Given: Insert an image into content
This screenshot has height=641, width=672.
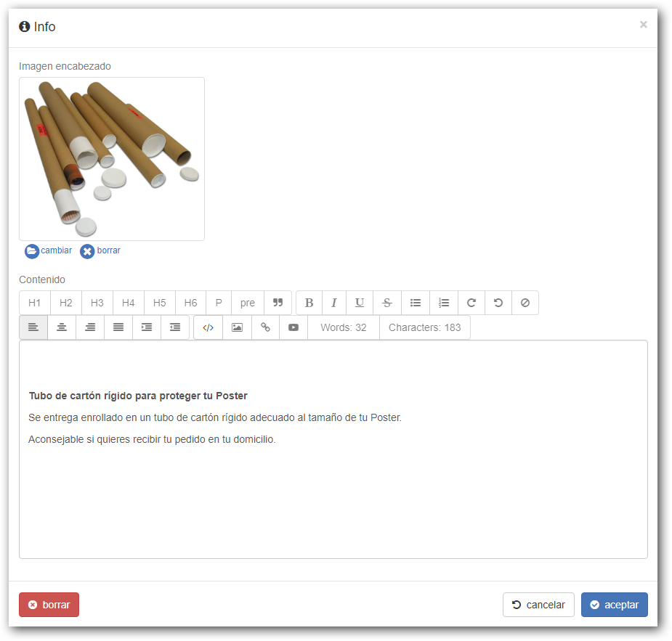Looking at the screenshot, I should (x=237, y=327).
